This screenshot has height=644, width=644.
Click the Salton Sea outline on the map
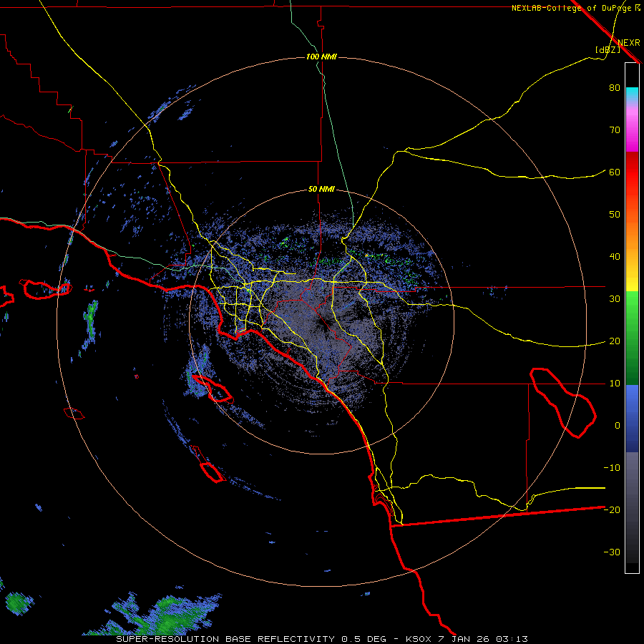pyautogui.click(x=563, y=403)
